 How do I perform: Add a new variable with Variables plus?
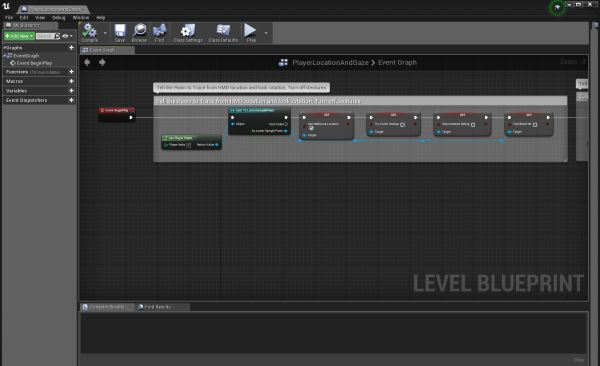click(x=71, y=91)
